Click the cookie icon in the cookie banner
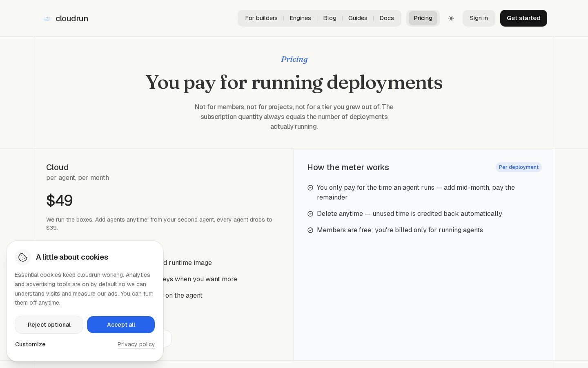The image size is (588, 368). [23, 257]
